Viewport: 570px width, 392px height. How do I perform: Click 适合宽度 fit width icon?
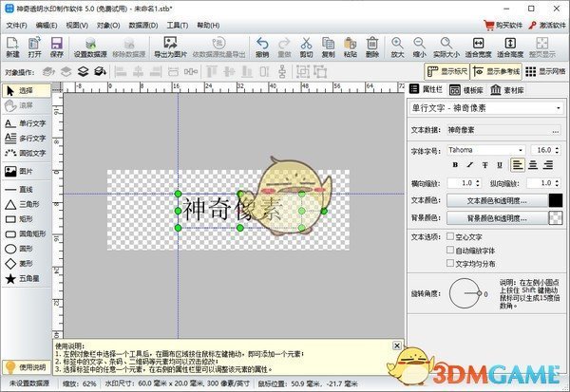pos(478,47)
